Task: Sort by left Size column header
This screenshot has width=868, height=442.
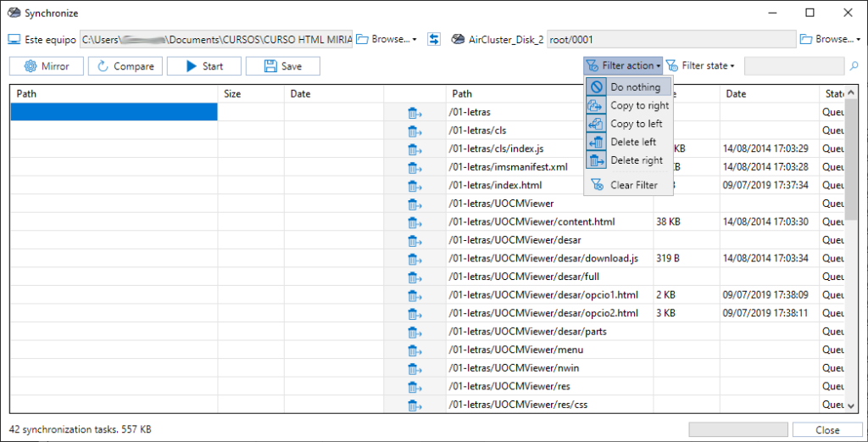Action: pos(251,93)
